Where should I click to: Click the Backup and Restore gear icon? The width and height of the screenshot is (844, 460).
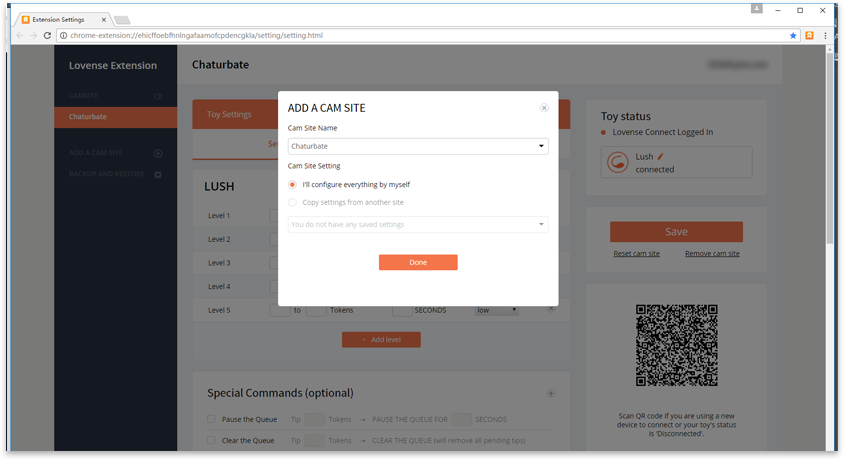157,174
